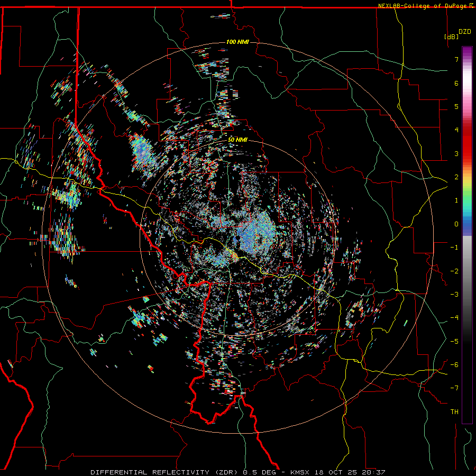Click the NEXLAB-College of DuPage watermark text
The height and width of the screenshot is (476, 476).
[422, 6]
